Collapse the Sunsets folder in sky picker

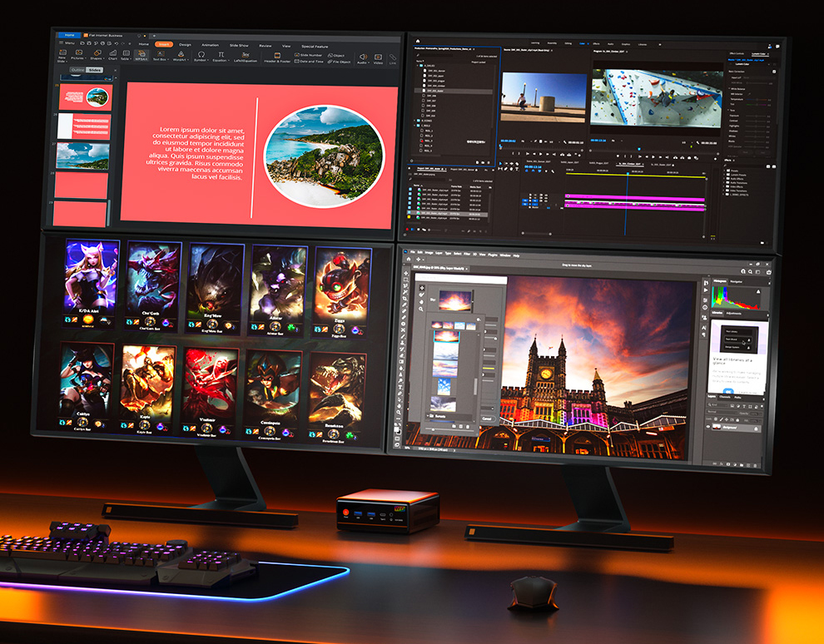pos(427,416)
